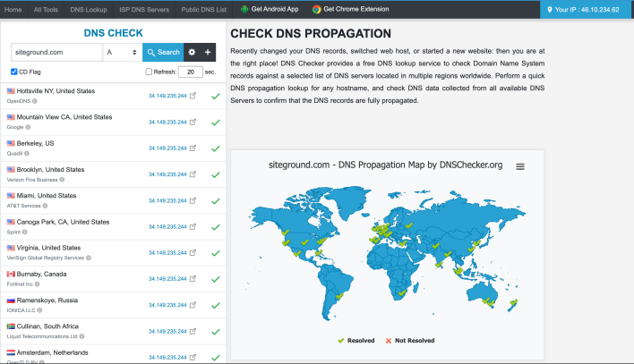
Task: Click info icon next to Fortinet Inc
Action: [38, 284]
